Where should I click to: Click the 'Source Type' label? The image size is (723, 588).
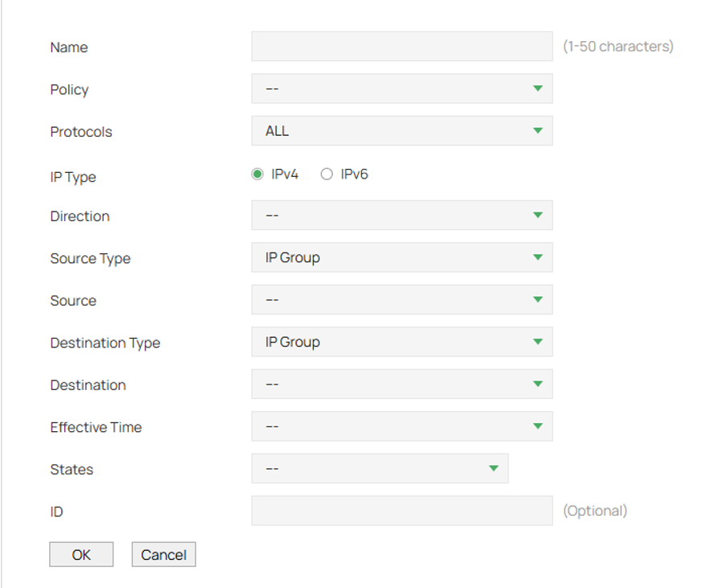90,258
